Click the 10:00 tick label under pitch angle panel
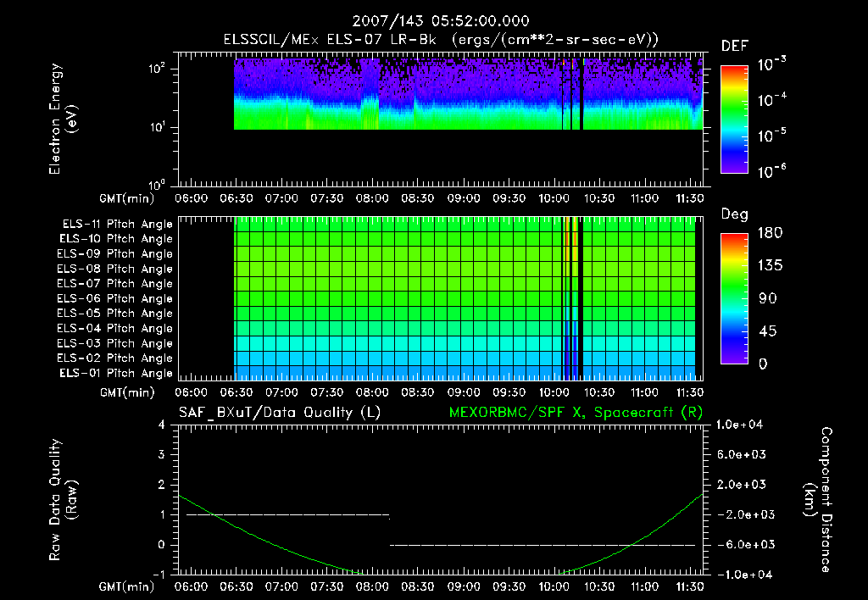Screen dimensions: 868x600 pos(554,392)
